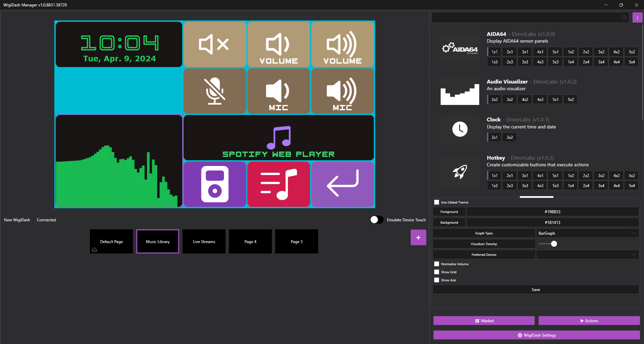Click the Save button
The height and width of the screenshot is (344, 644).
[535, 289]
